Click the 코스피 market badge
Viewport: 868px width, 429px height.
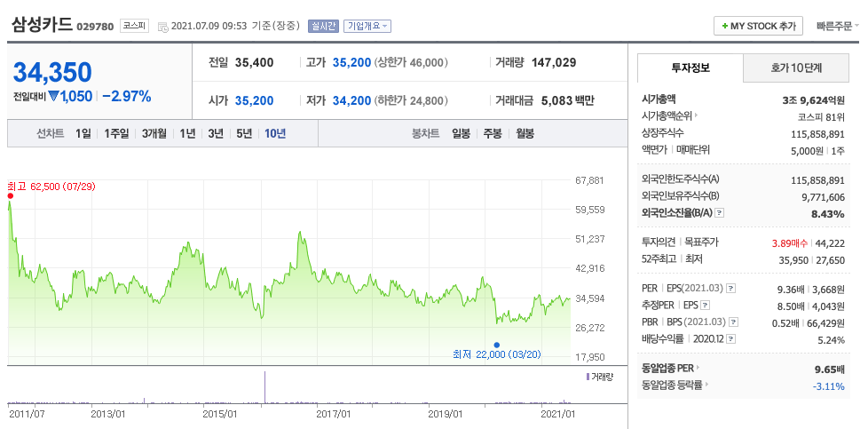[135, 26]
